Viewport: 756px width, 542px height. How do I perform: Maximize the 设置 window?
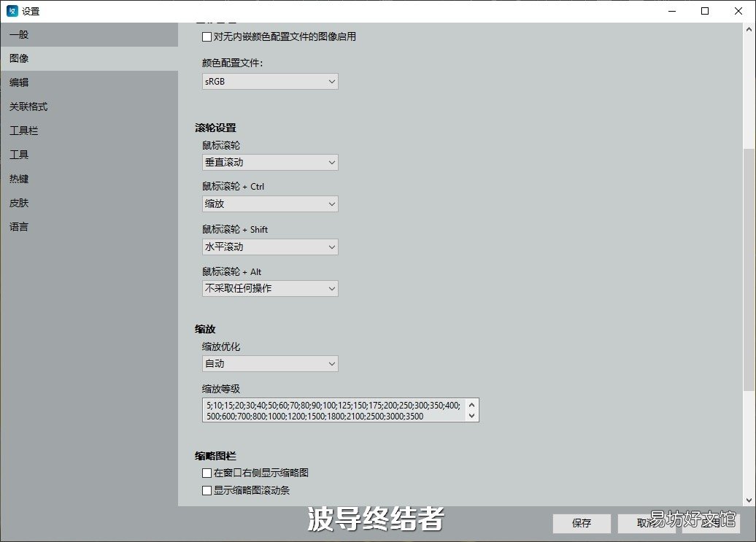pos(705,11)
